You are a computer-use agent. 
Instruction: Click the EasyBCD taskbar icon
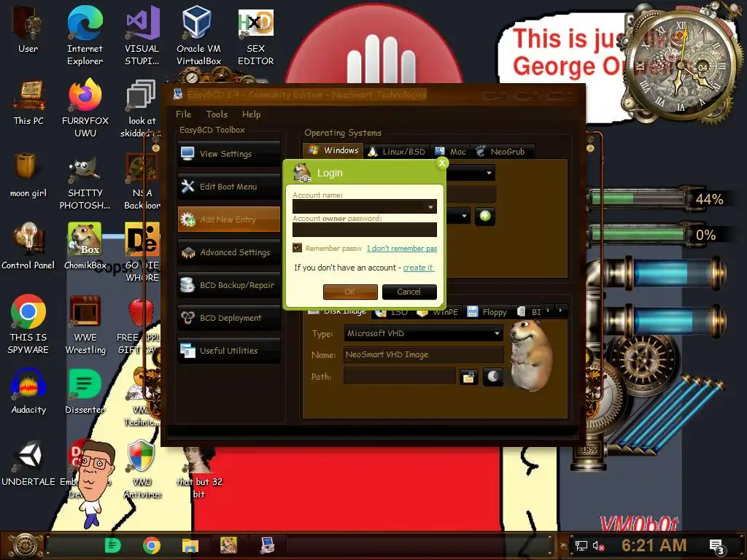(267, 545)
